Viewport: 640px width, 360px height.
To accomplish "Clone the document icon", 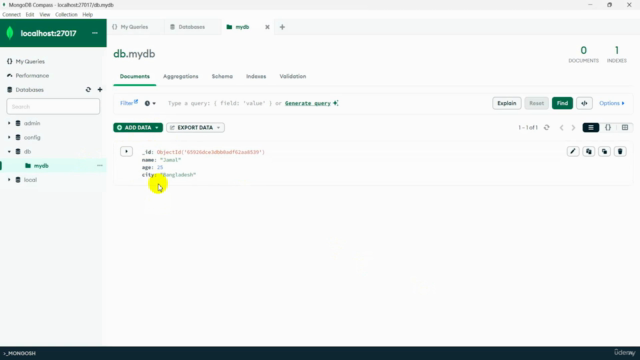I will coord(604,151).
